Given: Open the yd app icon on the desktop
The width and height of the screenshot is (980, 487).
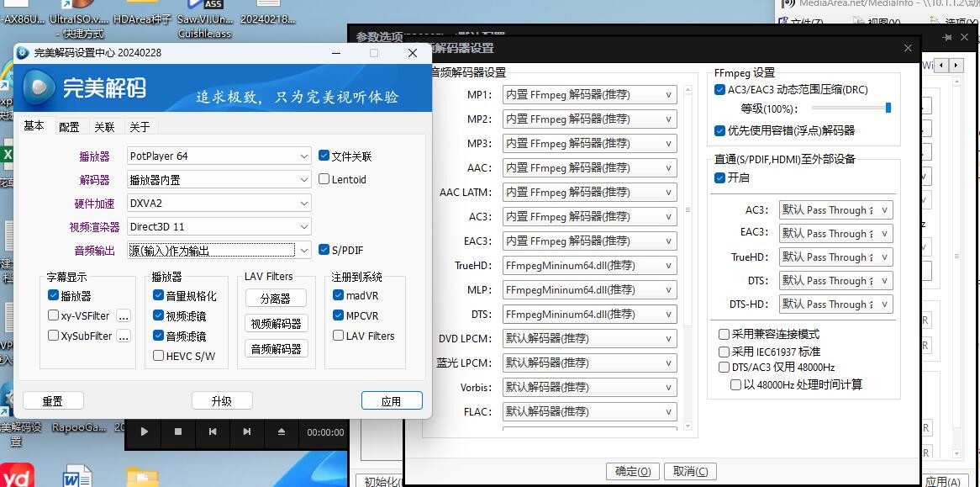Looking at the screenshot, I should (16, 476).
